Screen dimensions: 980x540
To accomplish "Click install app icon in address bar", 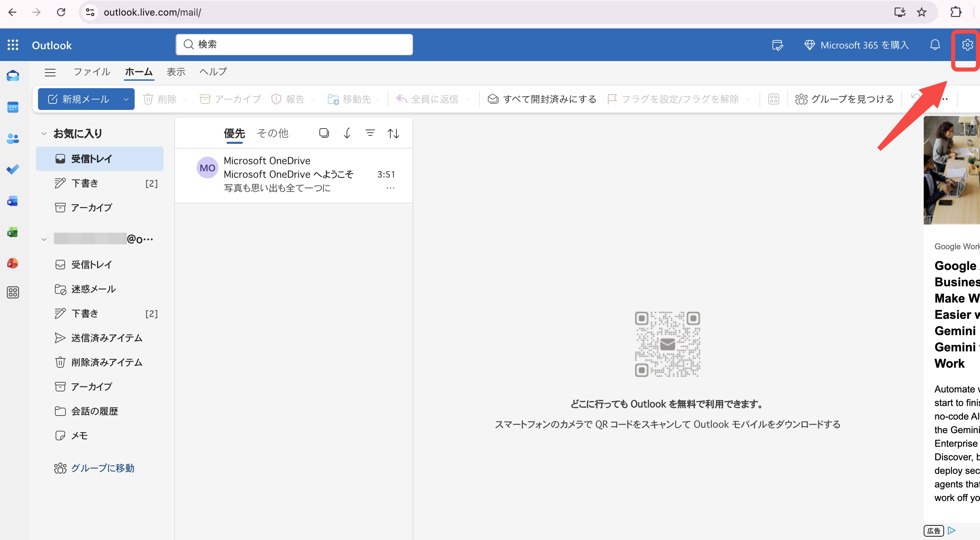I will point(899,12).
